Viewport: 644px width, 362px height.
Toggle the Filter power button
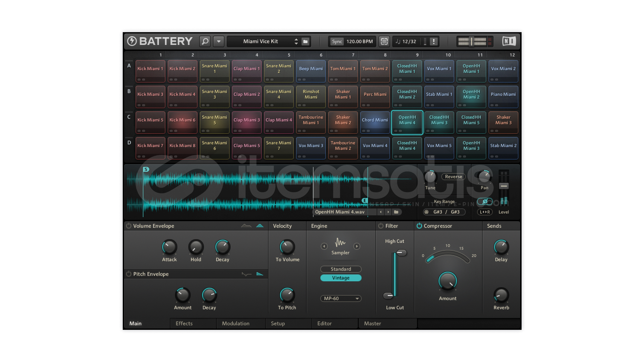[381, 226]
